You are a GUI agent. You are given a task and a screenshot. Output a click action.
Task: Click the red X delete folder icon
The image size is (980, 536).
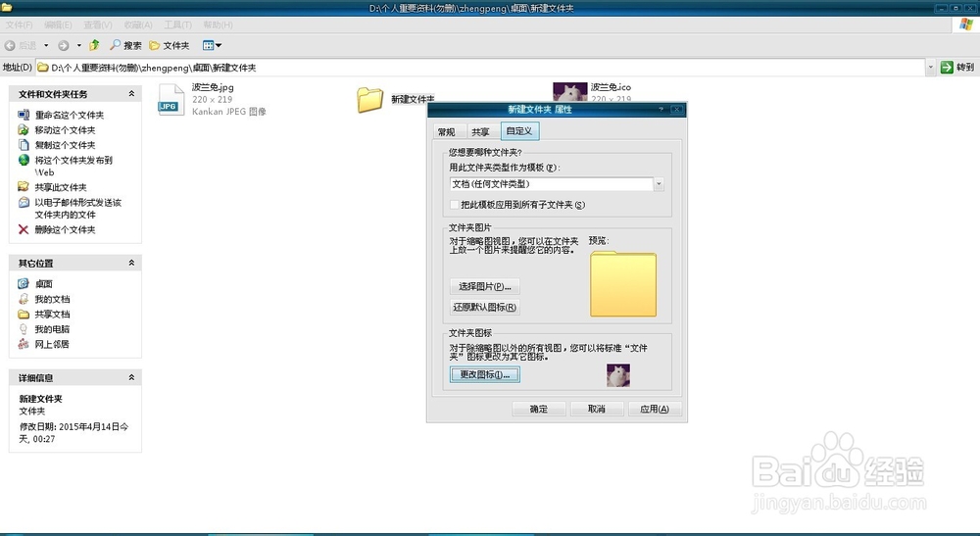tap(24, 229)
